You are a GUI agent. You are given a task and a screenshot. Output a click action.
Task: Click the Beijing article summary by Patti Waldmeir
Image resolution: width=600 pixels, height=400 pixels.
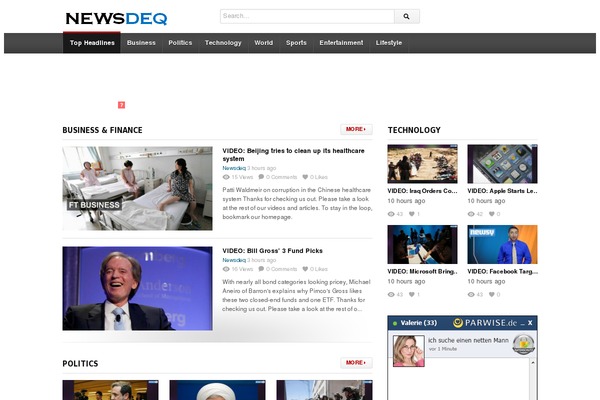click(297, 203)
